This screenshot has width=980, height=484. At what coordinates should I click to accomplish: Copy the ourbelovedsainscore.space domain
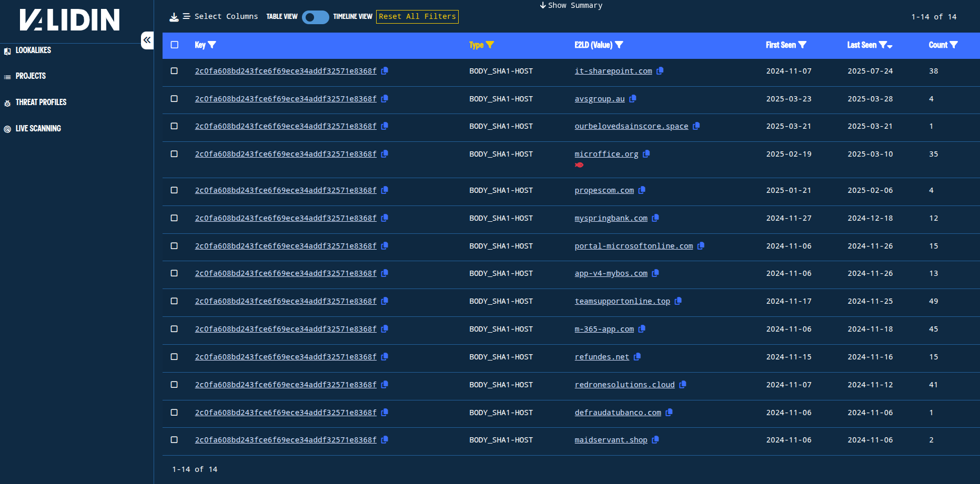pos(696,126)
